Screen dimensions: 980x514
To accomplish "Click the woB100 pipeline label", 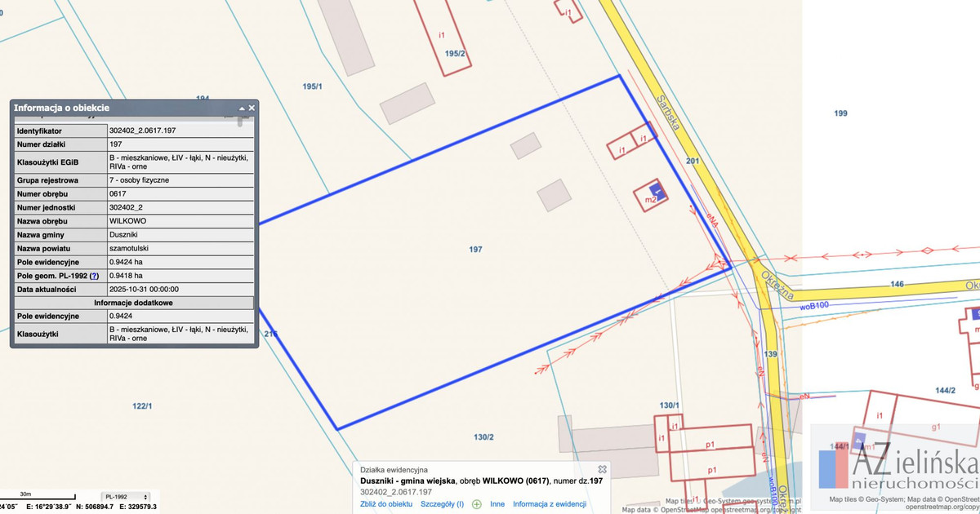I will pos(814,306).
